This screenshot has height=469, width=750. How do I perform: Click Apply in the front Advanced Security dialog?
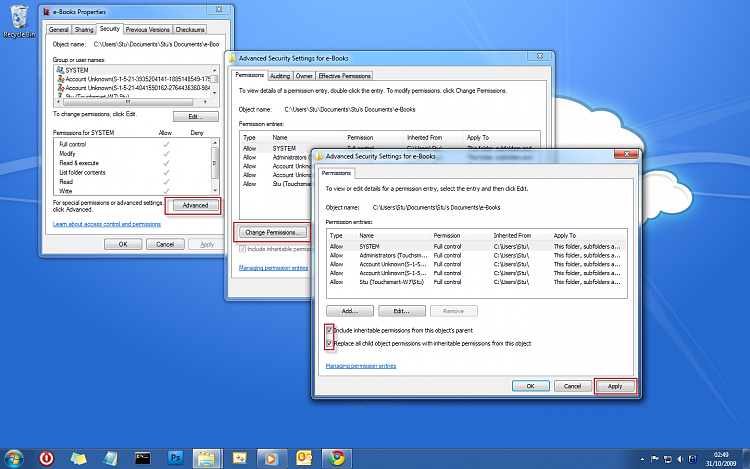tap(615, 386)
